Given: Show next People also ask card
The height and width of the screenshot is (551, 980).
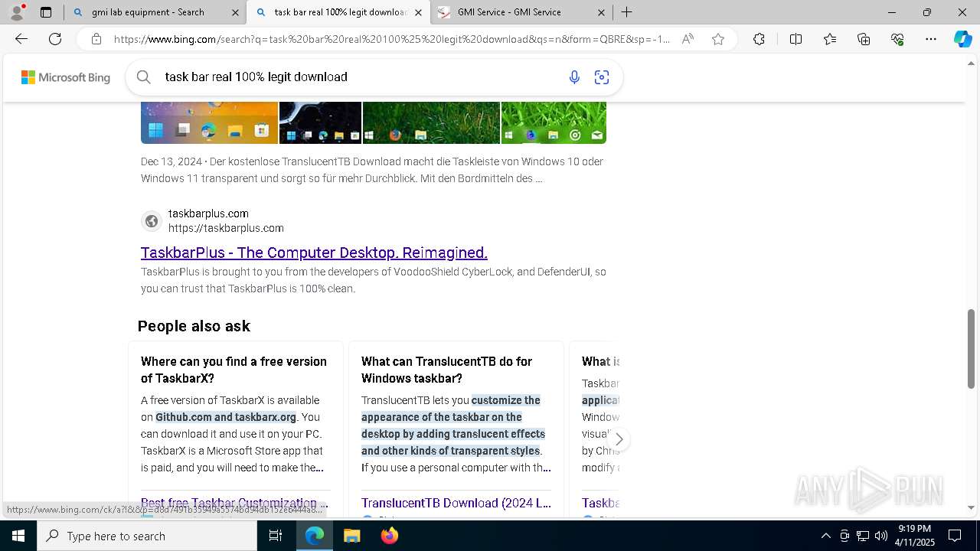Looking at the screenshot, I should point(619,440).
